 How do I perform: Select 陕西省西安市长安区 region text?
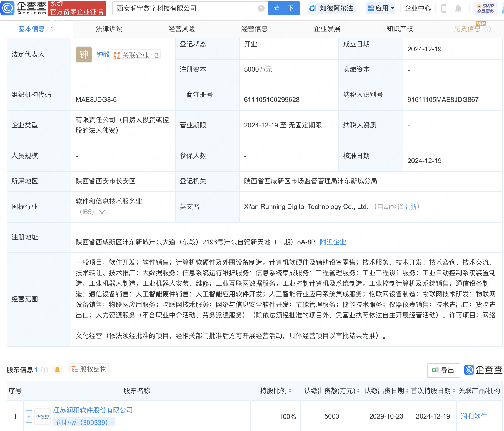coord(106,181)
